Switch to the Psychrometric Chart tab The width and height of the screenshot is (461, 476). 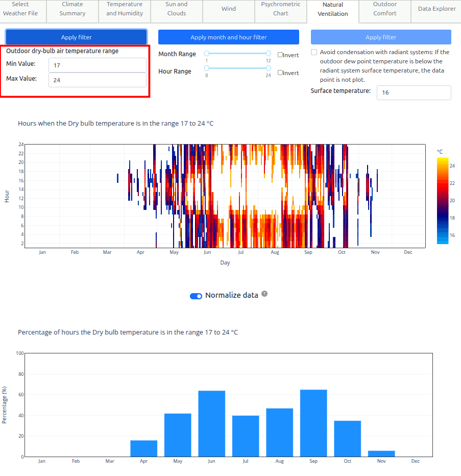click(x=281, y=9)
